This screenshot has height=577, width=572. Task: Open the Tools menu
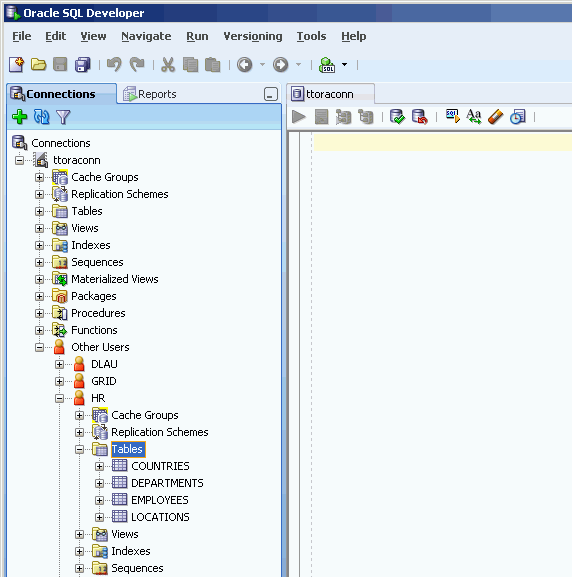pos(311,36)
